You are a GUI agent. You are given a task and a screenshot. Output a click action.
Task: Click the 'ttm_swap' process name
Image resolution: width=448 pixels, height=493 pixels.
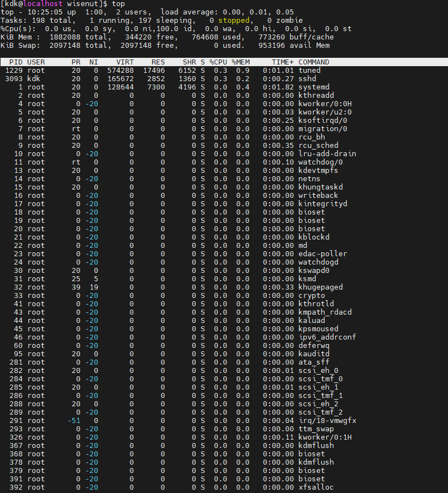tap(316, 429)
